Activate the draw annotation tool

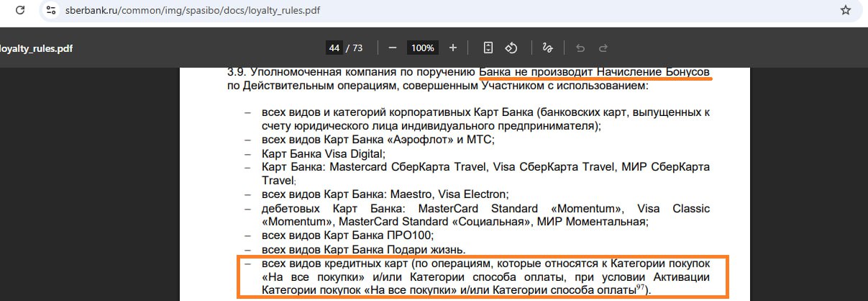click(x=547, y=48)
